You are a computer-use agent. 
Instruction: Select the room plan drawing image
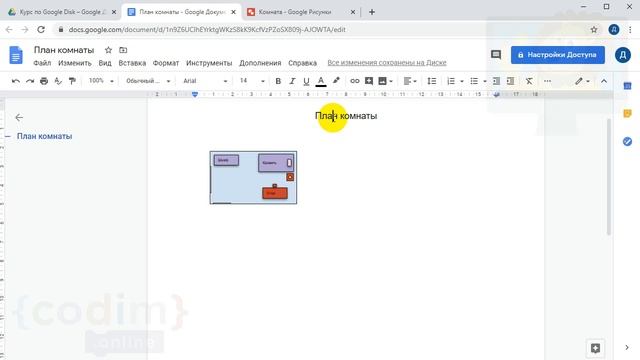253,178
